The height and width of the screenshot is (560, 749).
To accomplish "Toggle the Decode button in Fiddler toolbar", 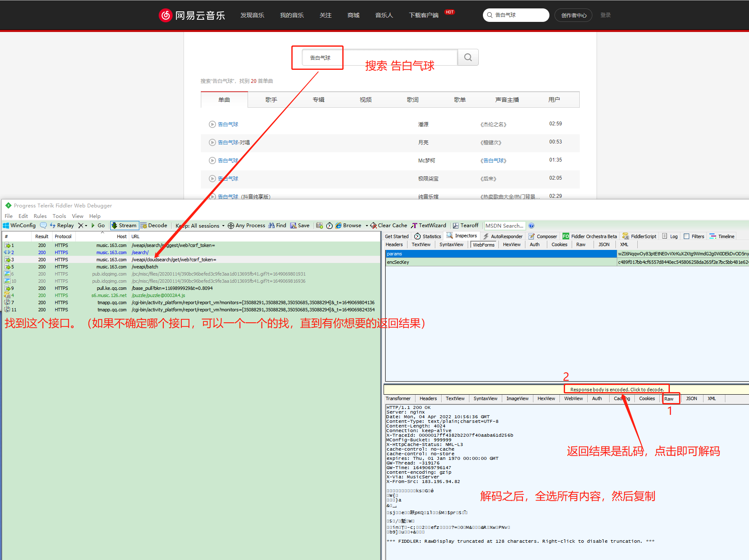I will tap(154, 226).
